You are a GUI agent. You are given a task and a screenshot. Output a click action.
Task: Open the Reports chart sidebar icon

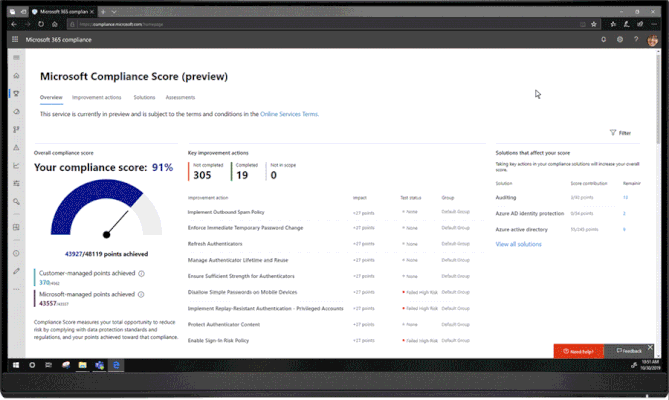[x=16, y=165]
